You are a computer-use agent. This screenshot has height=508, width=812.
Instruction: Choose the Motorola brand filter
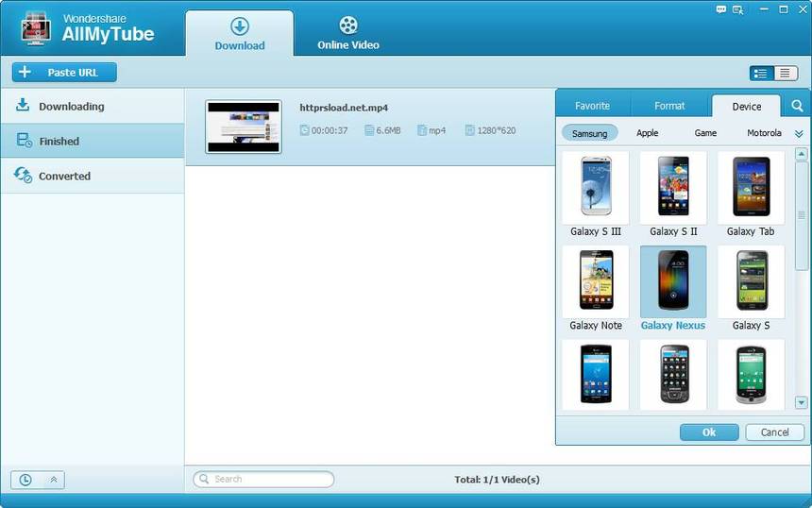coord(764,133)
